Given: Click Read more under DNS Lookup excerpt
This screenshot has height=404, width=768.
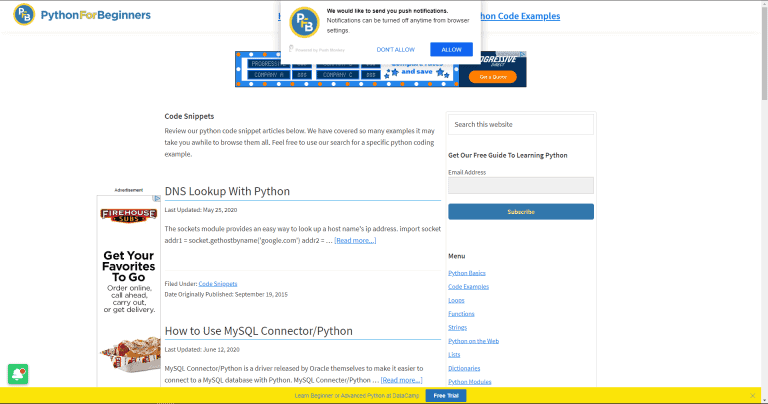Looking at the screenshot, I should [355, 240].
